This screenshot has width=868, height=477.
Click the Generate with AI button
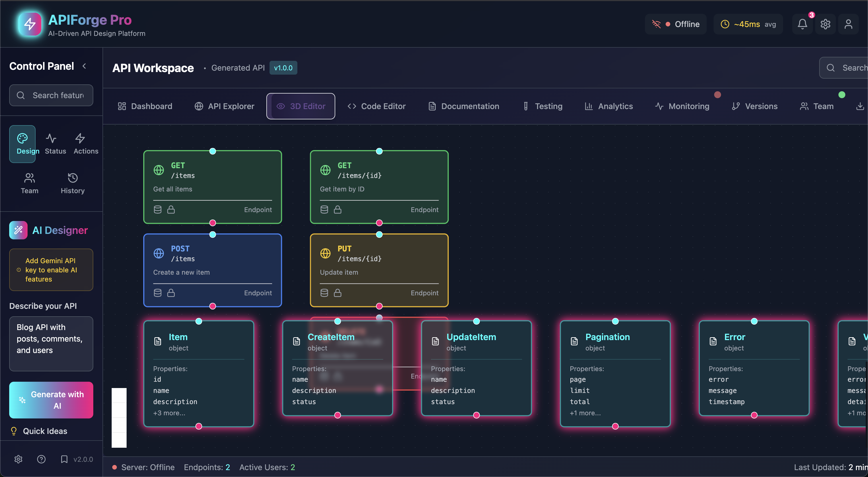51,400
